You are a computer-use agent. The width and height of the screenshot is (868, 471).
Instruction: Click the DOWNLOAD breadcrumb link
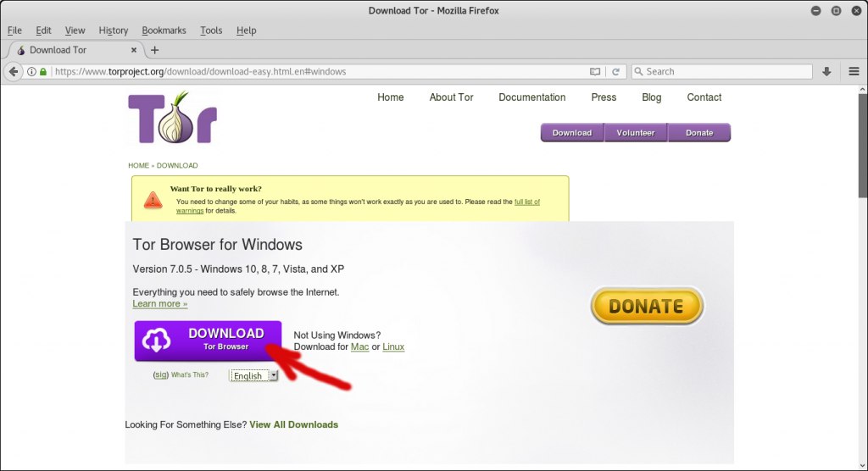pos(177,165)
